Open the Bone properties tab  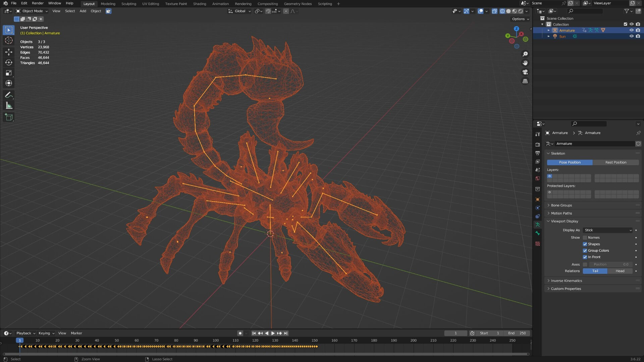pos(538,233)
